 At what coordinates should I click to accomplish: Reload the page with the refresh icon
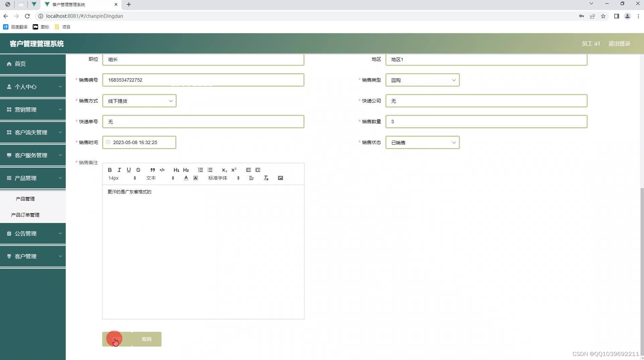[27, 16]
